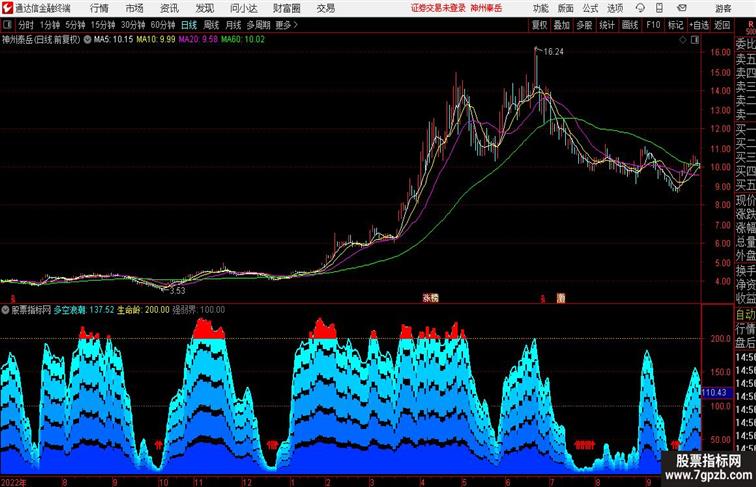
Task: Open the 公式 menu
Action: click(590, 8)
